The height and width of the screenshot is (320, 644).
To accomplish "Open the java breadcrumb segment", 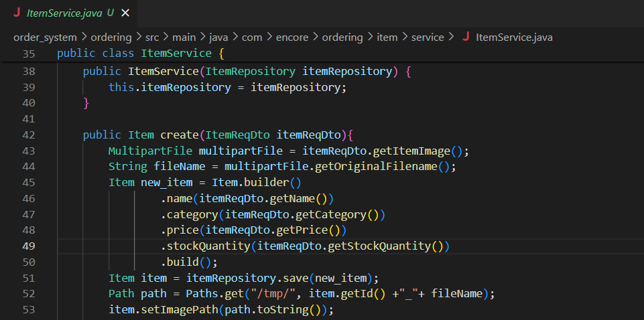I will [x=218, y=37].
